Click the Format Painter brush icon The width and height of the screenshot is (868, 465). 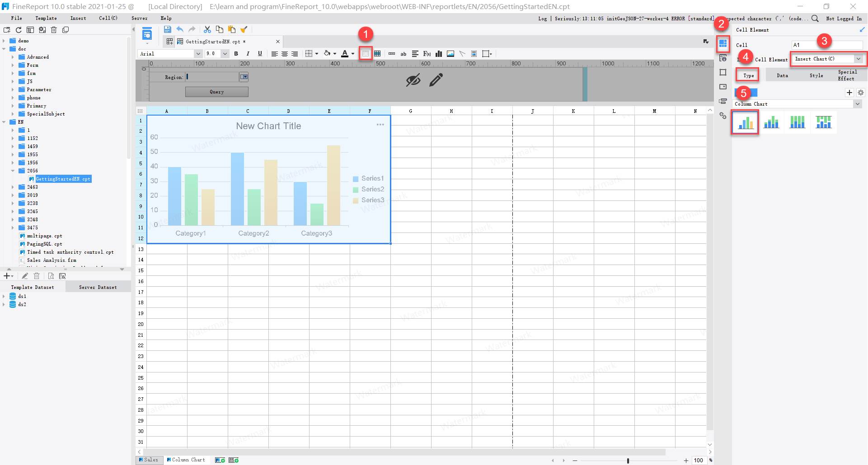(x=244, y=29)
